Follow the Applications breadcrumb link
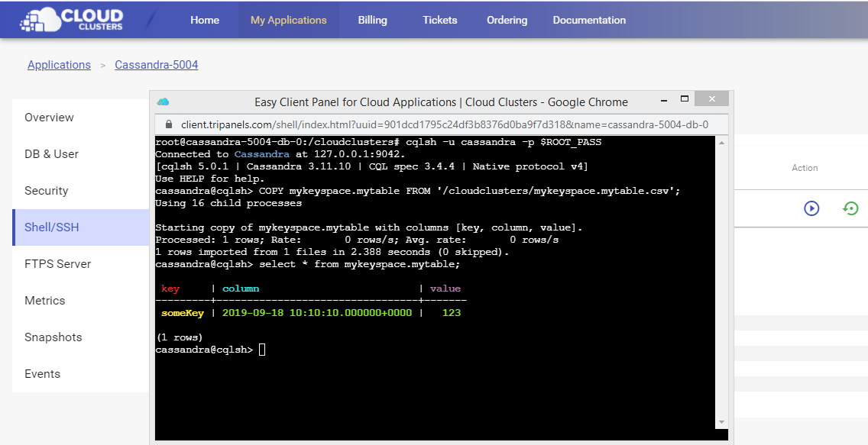The image size is (868, 445). click(x=60, y=65)
